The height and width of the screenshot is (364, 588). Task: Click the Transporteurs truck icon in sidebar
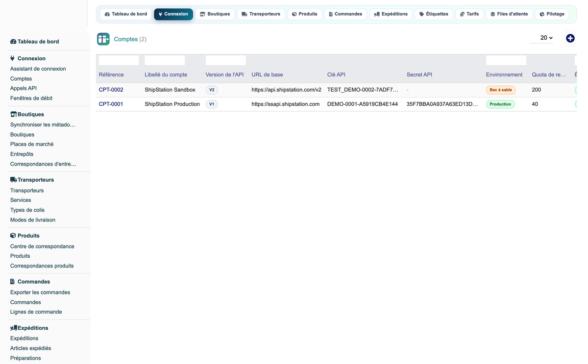coord(13,180)
